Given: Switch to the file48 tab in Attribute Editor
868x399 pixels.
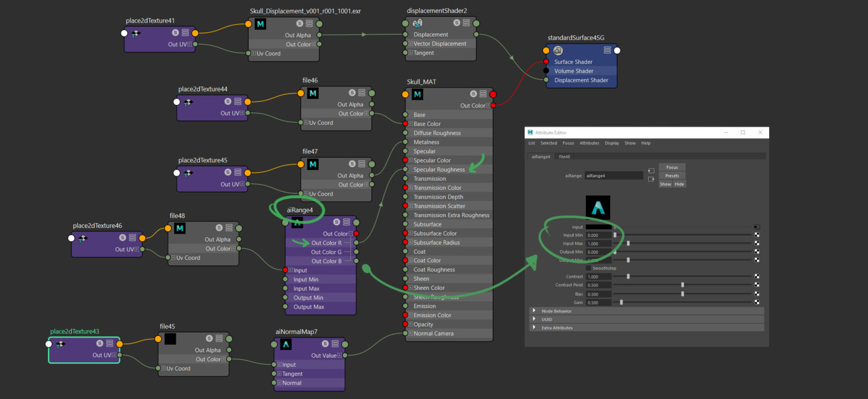Looking at the screenshot, I should [x=563, y=156].
